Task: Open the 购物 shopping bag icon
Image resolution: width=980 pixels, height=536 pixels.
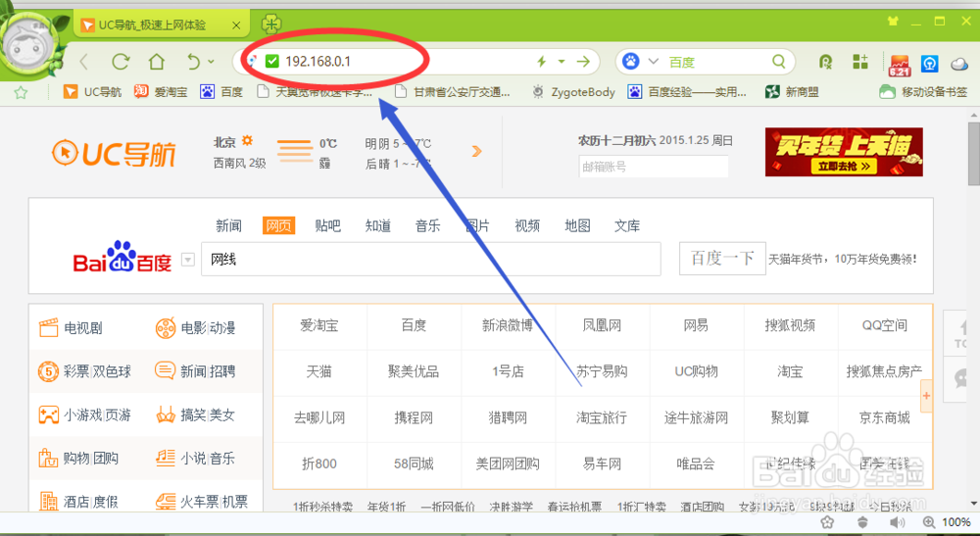Action: pos(49,458)
